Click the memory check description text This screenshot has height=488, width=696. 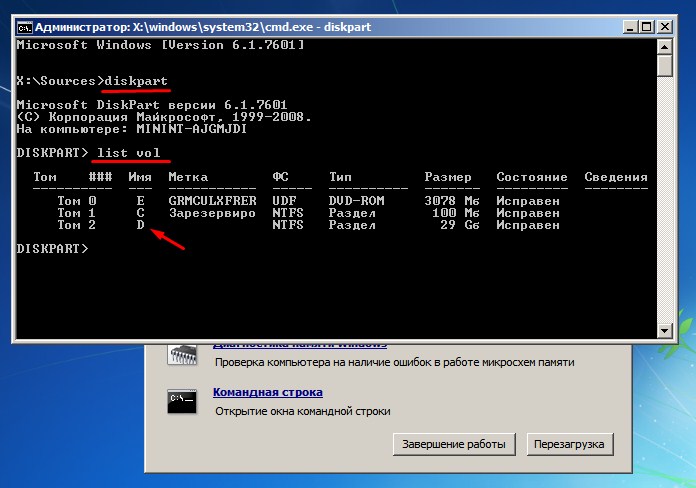(x=395, y=362)
